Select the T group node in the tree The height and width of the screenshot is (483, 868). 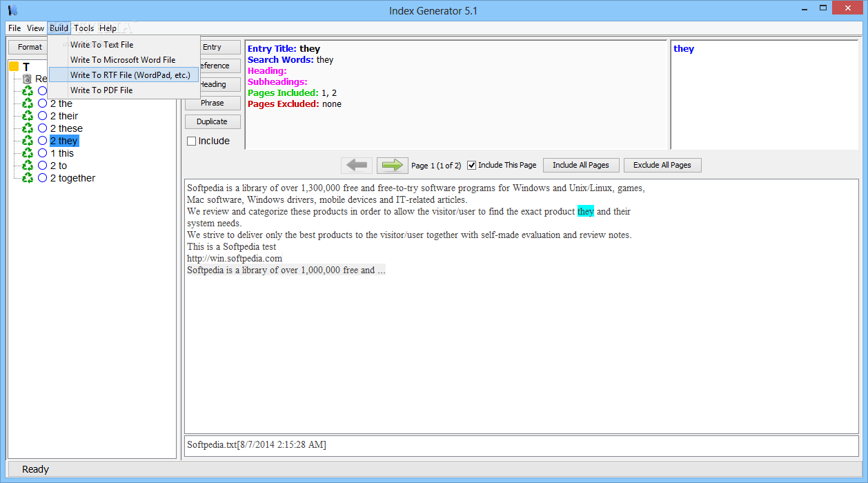[x=26, y=67]
